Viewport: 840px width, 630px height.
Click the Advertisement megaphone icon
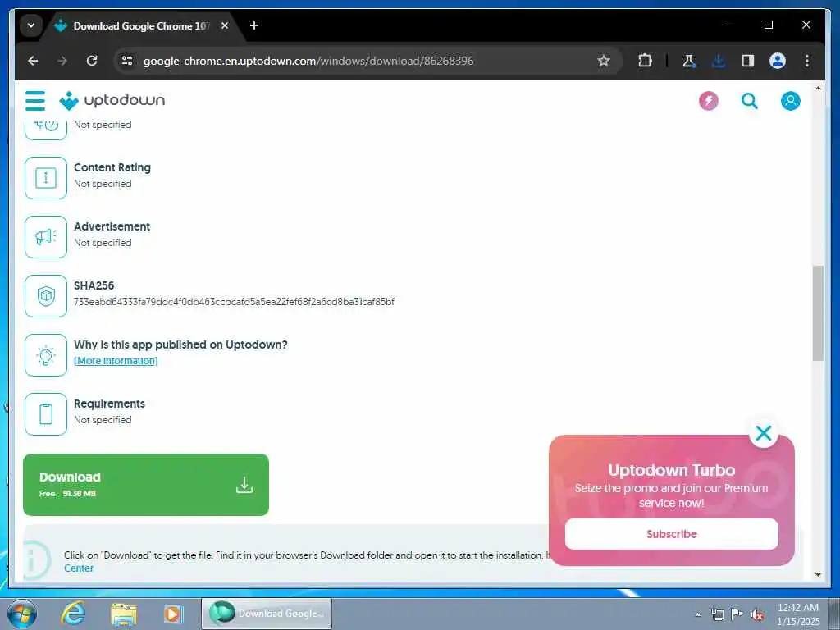(46, 237)
